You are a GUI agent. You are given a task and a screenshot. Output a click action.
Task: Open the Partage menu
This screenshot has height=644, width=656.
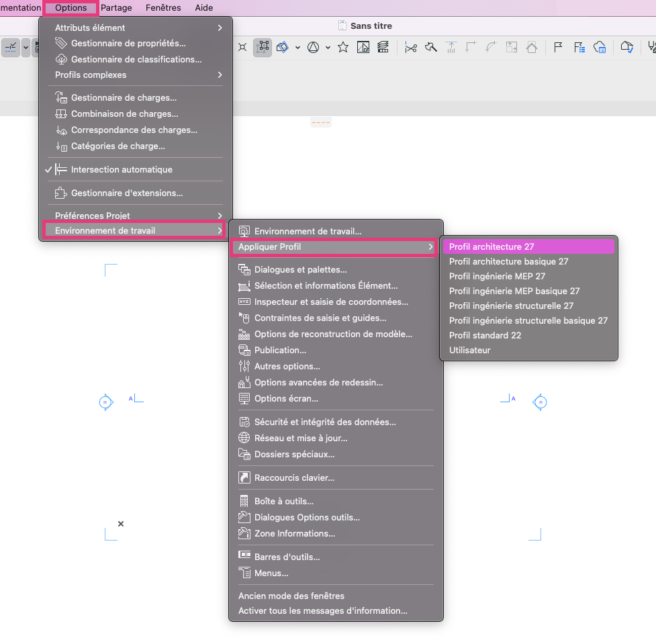pos(116,8)
